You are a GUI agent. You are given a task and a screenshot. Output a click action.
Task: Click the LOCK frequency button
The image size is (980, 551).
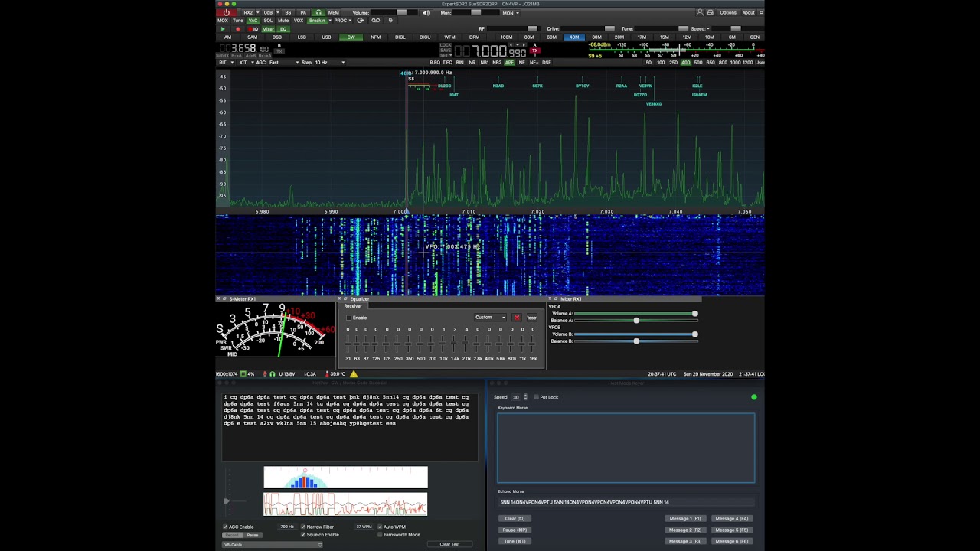(446, 45)
